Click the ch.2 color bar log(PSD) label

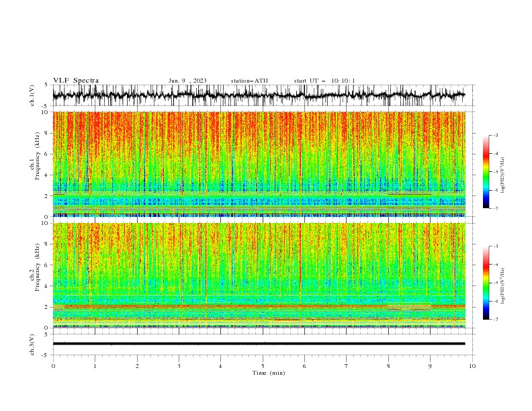coord(503,286)
